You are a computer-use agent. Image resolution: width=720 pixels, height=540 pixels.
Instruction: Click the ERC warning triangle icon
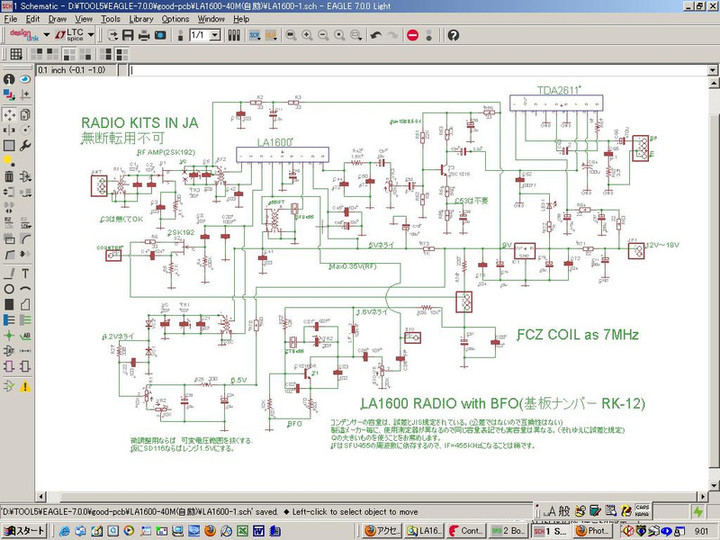23,385
